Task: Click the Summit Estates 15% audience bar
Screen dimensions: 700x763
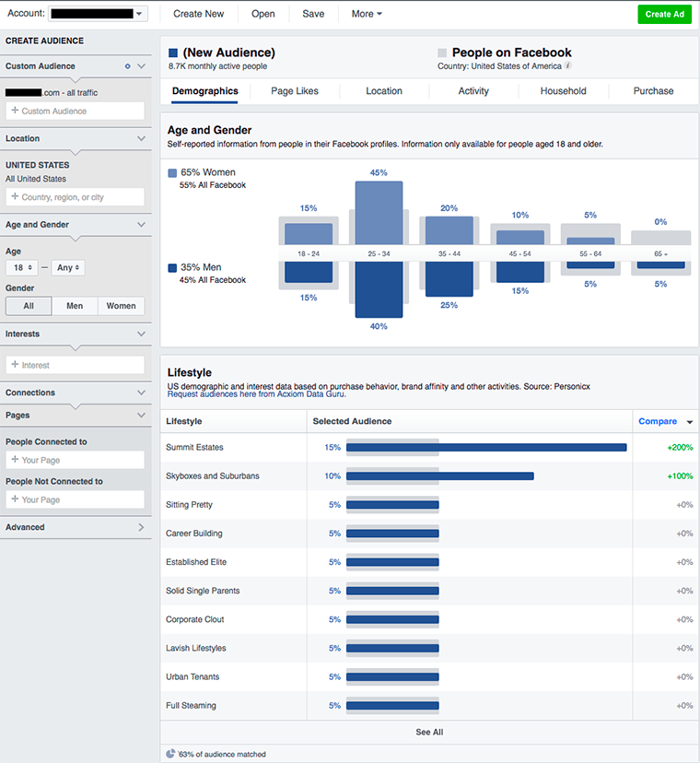Action: coord(486,448)
